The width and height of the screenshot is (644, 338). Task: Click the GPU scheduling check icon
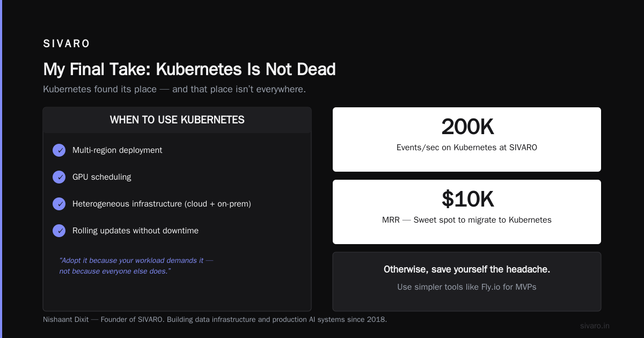[x=59, y=177]
